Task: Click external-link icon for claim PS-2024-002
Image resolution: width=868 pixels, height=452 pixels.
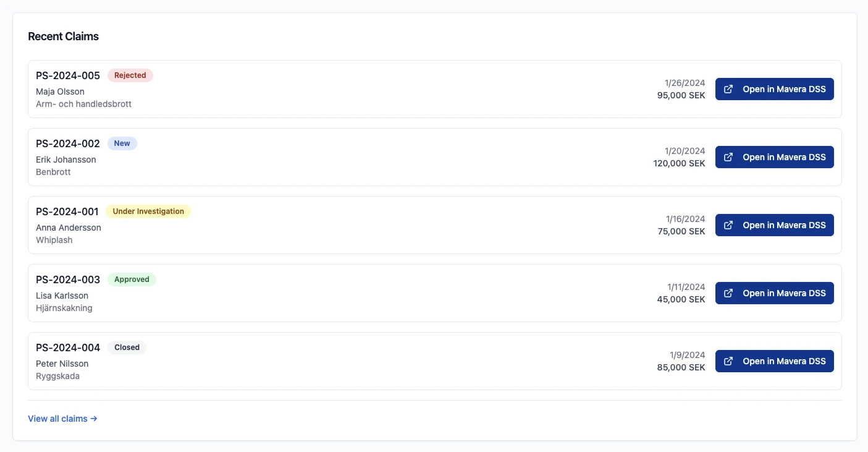Action: click(728, 157)
